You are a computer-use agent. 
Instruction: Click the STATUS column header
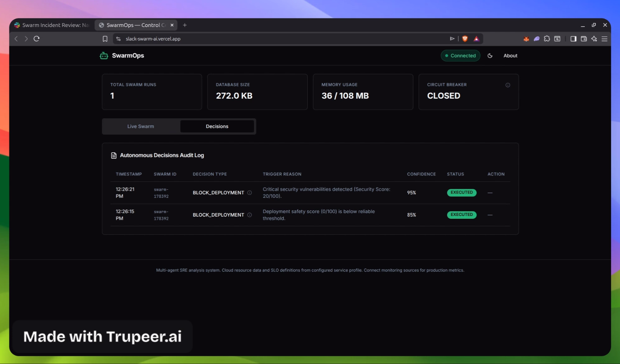click(455, 174)
